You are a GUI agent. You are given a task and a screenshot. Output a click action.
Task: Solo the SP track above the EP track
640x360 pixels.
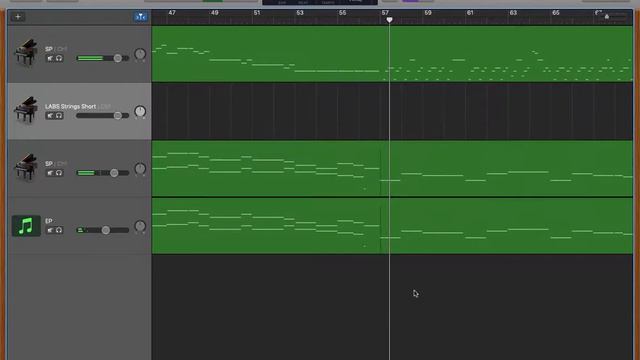pos(59,173)
